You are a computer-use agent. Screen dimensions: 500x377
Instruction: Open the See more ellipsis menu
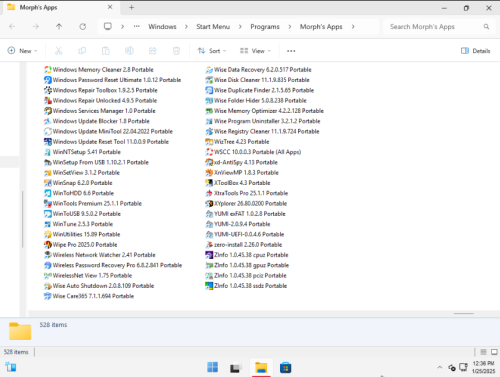click(x=291, y=51)
